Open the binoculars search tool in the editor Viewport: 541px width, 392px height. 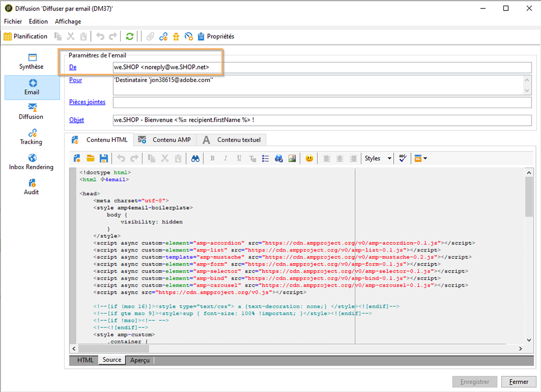(x=195, y=158)
